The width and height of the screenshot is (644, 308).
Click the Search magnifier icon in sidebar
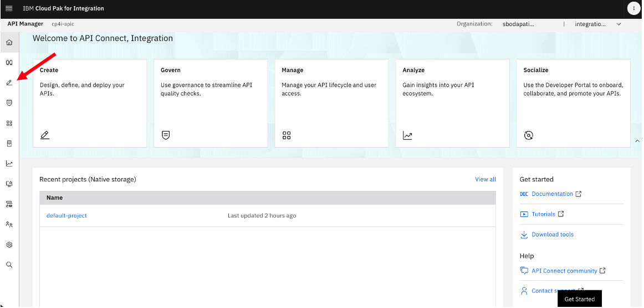click(9, 265)
